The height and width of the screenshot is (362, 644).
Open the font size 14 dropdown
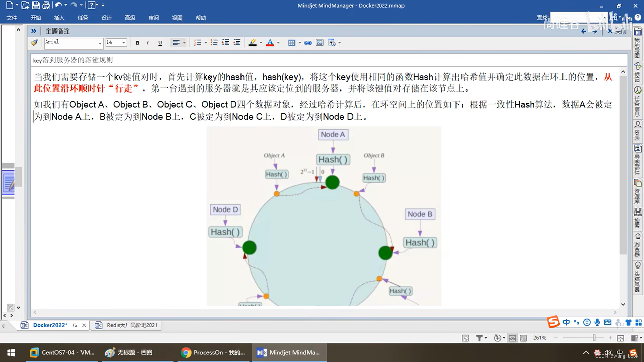(124, 43)
